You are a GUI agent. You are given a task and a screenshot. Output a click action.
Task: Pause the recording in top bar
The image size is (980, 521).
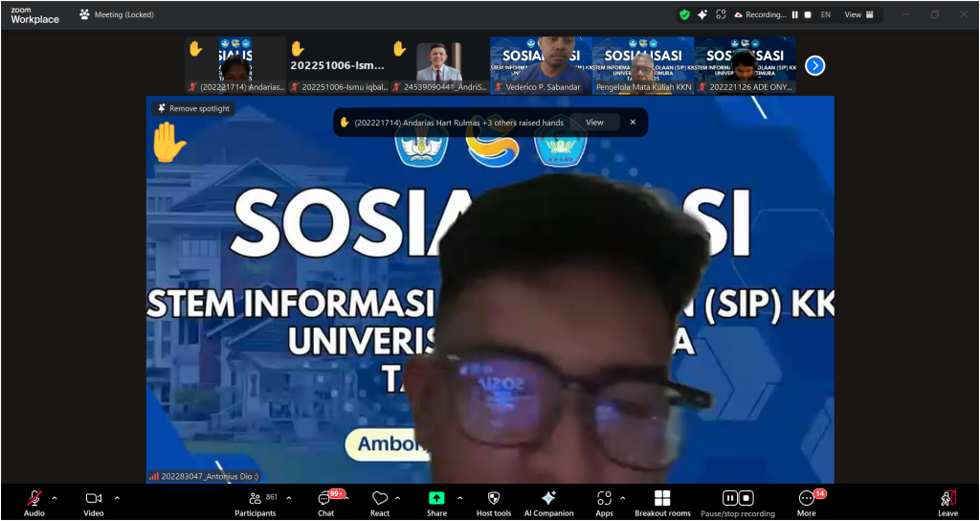coord(794,14)
